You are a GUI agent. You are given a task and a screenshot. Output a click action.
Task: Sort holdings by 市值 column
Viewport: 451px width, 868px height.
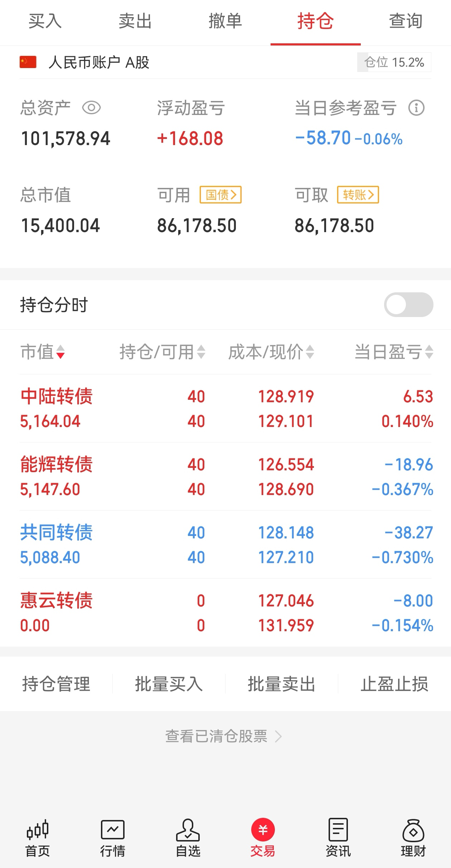(x=42, y=352)
